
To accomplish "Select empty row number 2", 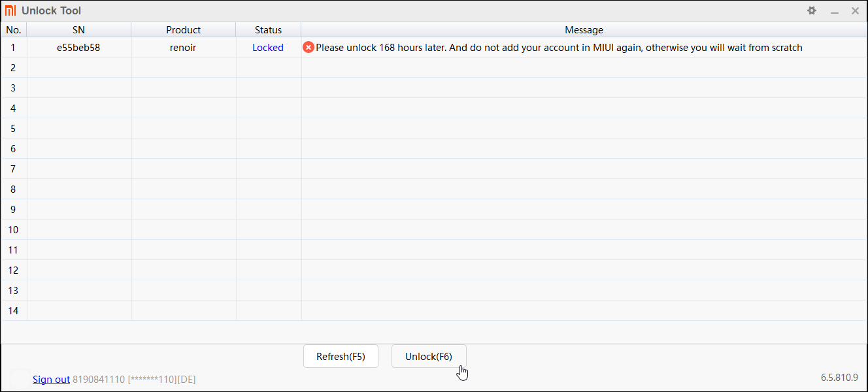I will [x=13, y=68].
